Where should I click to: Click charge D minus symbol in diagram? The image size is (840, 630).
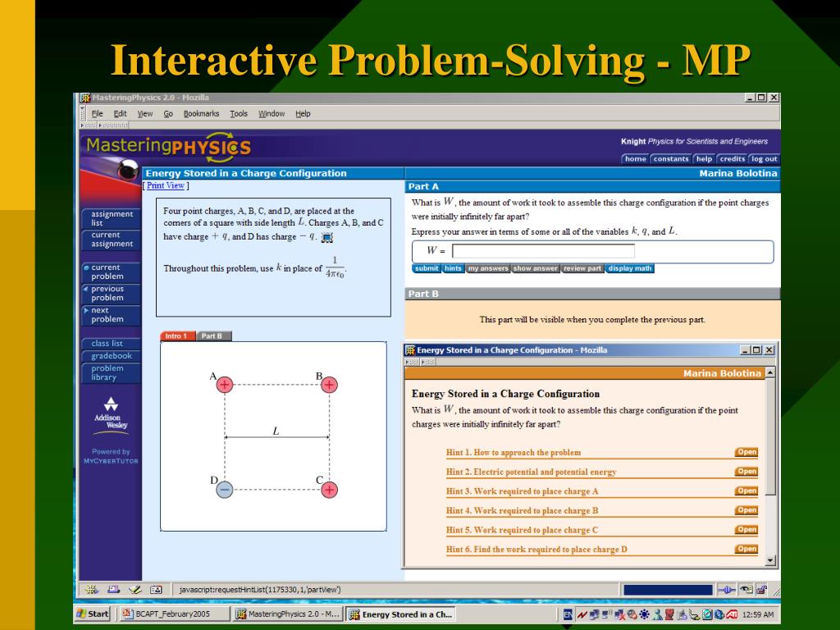[225, 489]
